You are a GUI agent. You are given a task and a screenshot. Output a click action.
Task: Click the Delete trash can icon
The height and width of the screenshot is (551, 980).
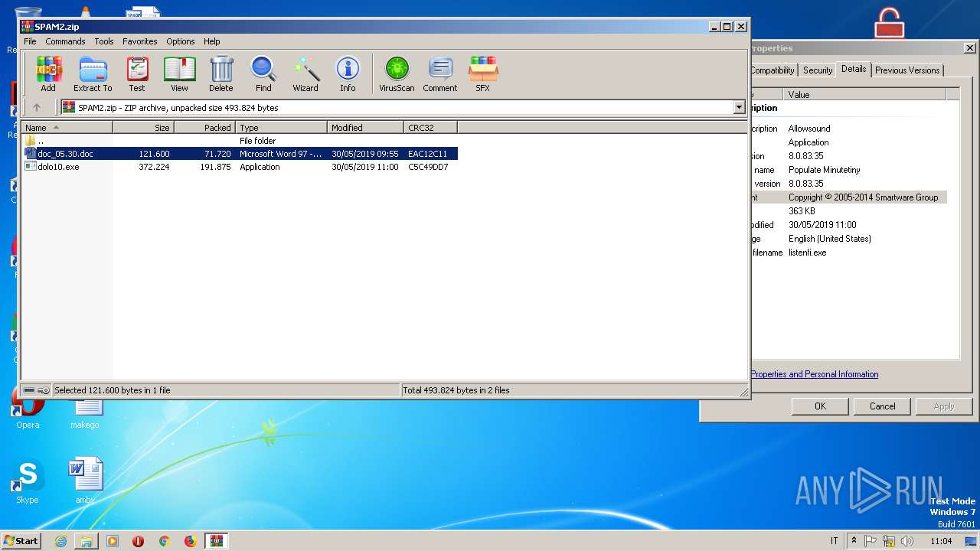click(x=221, y=74)
